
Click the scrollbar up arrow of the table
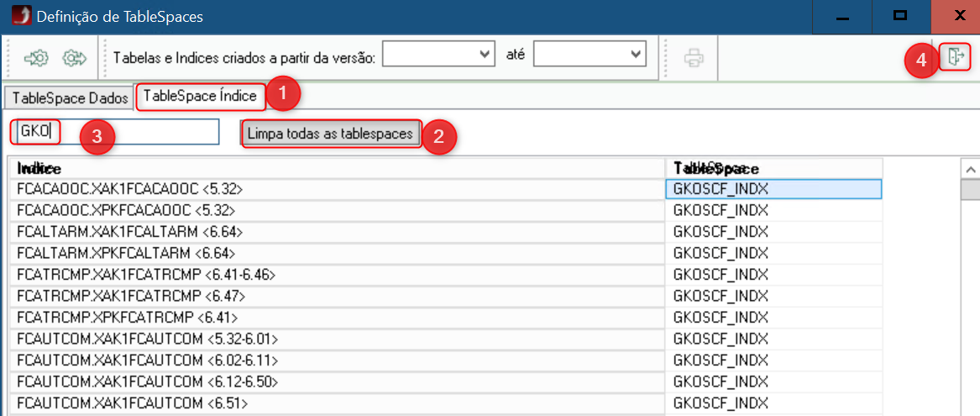(x=970, y=170)
